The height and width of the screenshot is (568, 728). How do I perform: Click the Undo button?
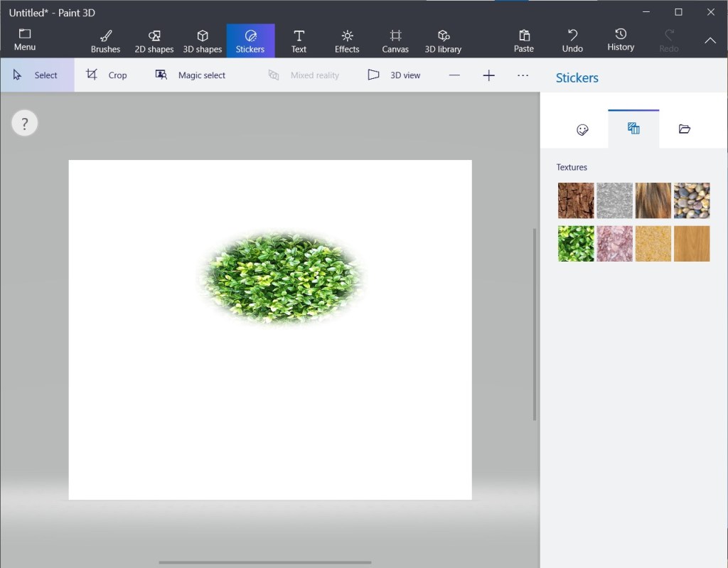[x=572, y=41]
